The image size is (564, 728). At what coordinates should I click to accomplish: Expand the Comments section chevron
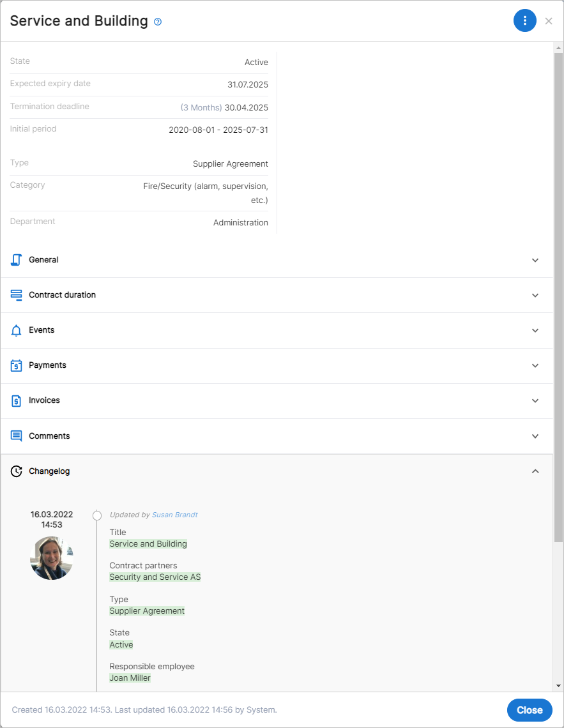535,436
